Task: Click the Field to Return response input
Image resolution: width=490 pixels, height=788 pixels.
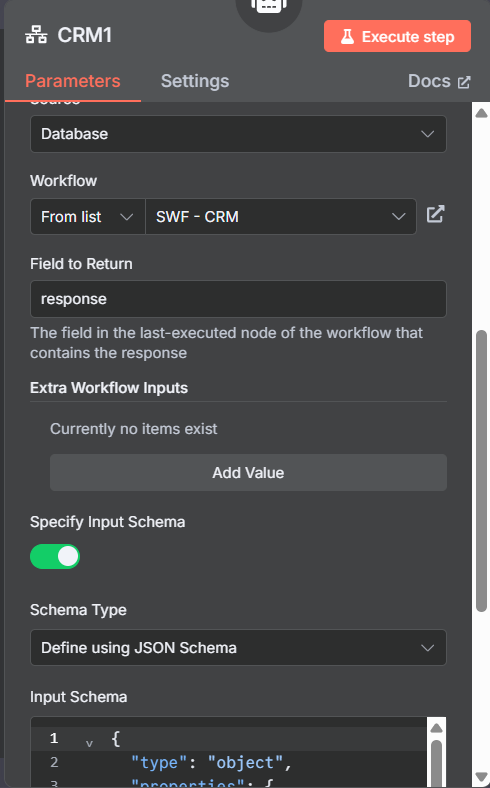Action: (x=238, y=299)
